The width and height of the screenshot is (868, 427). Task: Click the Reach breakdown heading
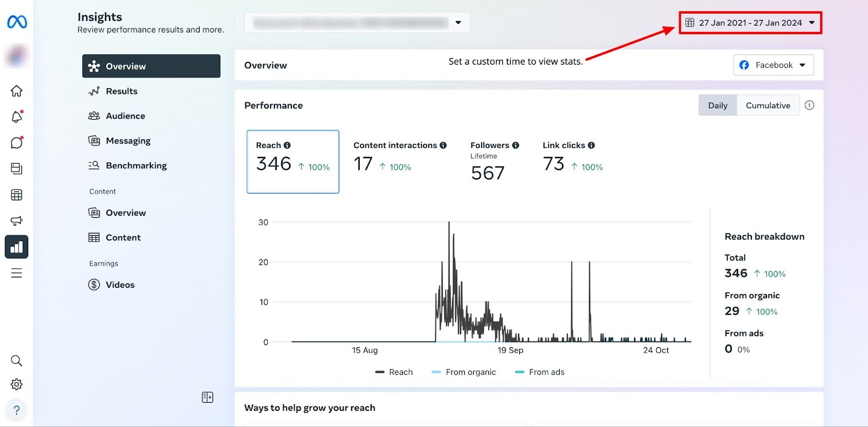[x=764, y=236]
